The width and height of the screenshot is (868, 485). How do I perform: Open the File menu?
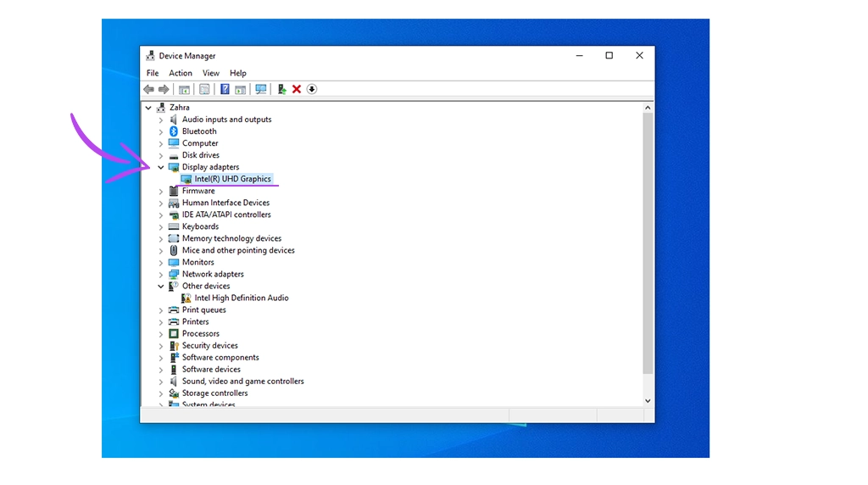point(153,73)
